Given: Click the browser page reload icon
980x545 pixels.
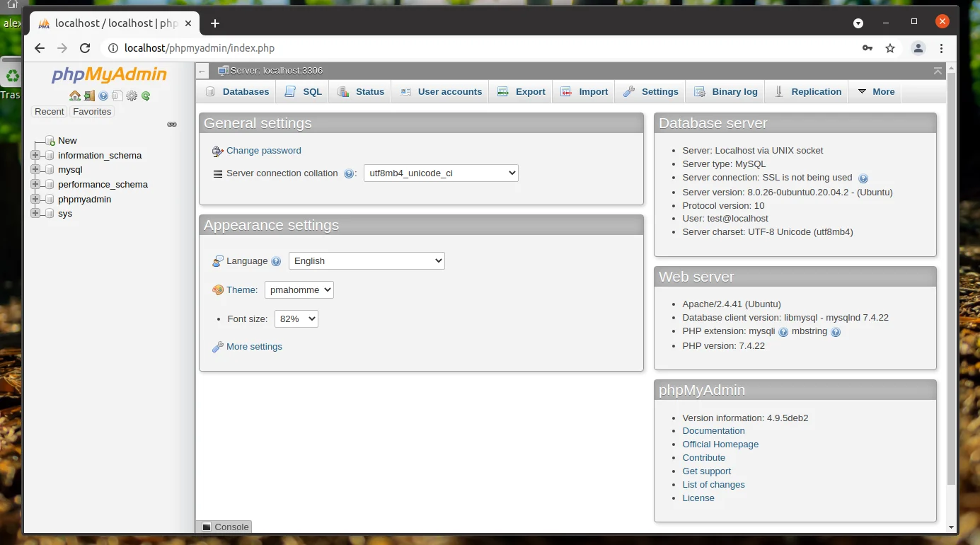Looking at the screenshot, I should [84, 49].
